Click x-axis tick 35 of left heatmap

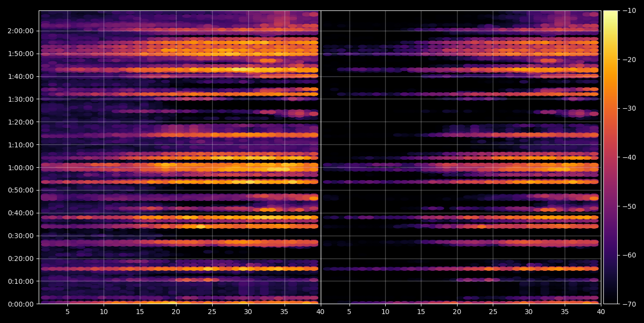[285, 312]
